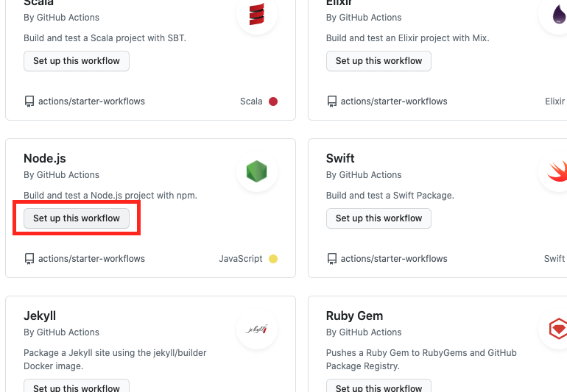Set up the Swift workflow
Viewport: 567px width, 392px height.
378,218
